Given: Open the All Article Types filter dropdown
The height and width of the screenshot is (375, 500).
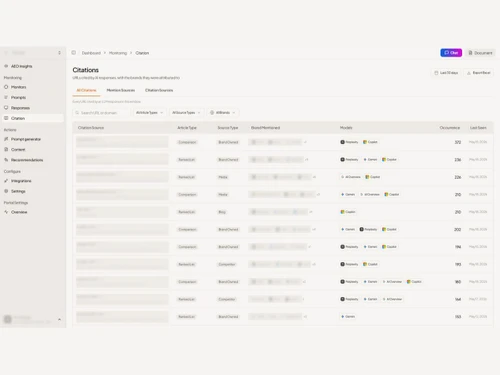Looking at the screenshot, I should click(149, 113).
